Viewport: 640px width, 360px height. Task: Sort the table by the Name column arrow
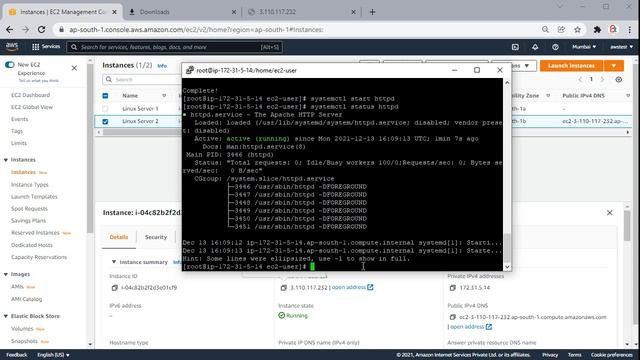(164, 96)
